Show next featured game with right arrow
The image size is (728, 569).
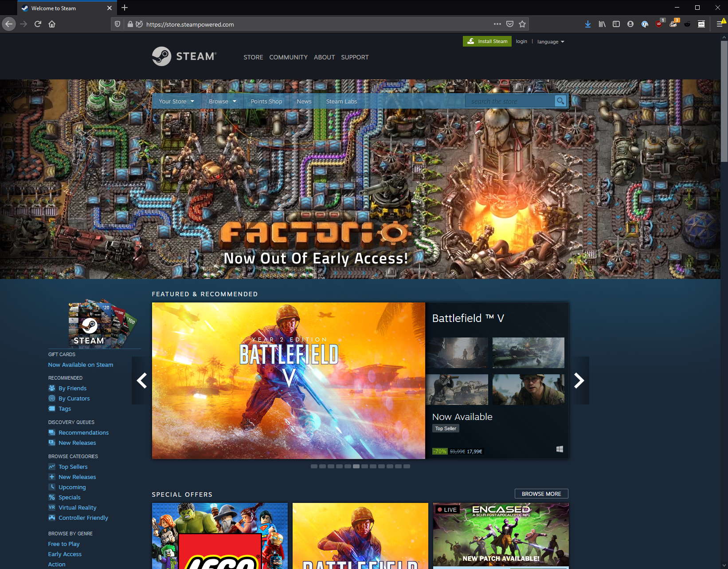click(x=579, y=381)
